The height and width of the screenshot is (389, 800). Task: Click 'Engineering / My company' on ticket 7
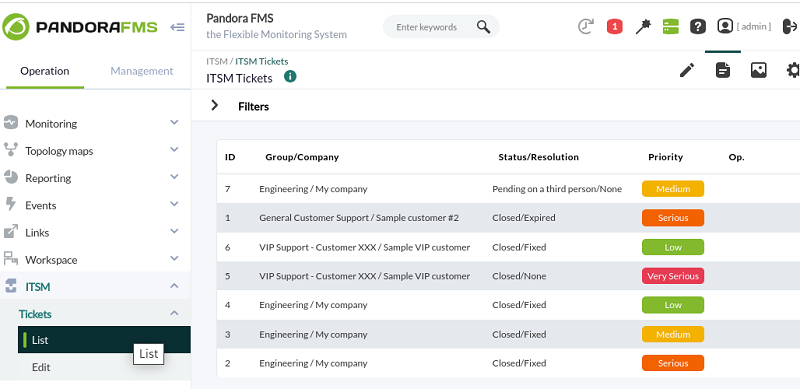tap(313, 189)
